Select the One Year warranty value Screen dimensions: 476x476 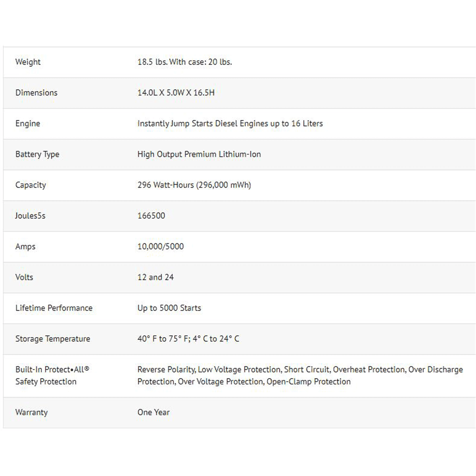[x=153, y=412]
